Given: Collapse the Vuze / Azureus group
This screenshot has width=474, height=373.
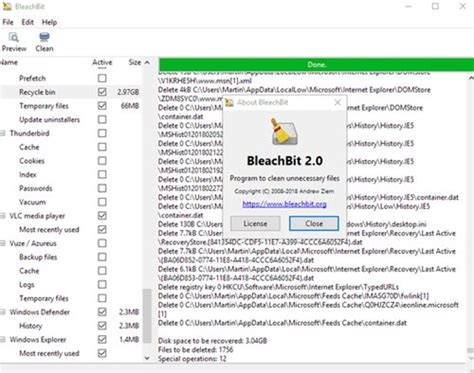Looking at the screenshot, I should coord(3,243).
